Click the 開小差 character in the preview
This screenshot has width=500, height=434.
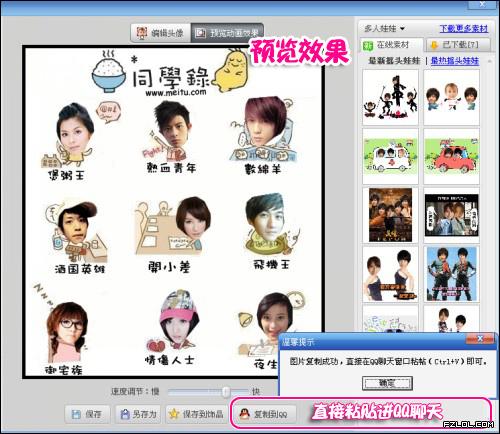pyautogui.click(x=173, y=233)
